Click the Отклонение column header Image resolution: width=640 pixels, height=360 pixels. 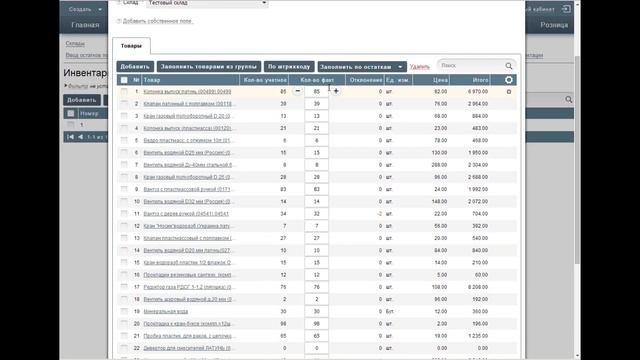(365, 80)
